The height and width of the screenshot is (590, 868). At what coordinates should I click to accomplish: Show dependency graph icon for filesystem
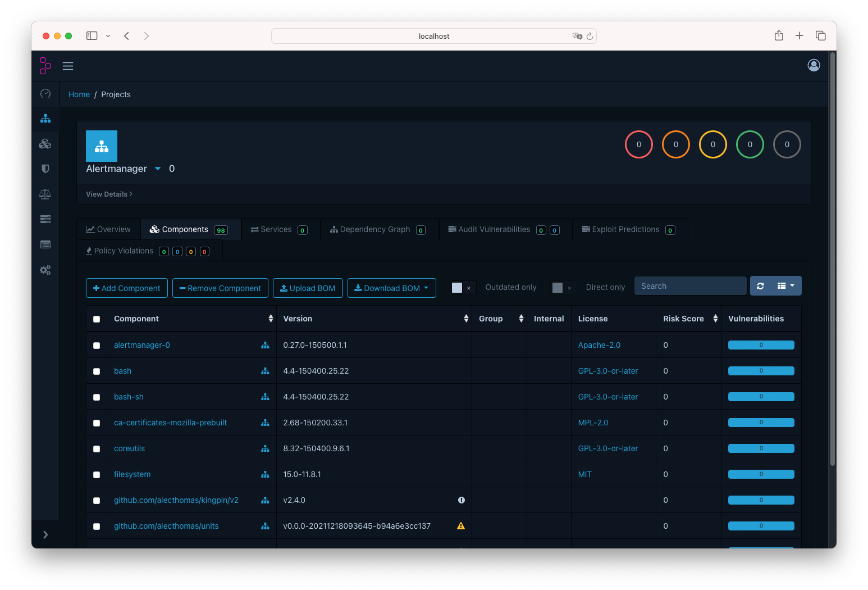[x=265, y=474]
